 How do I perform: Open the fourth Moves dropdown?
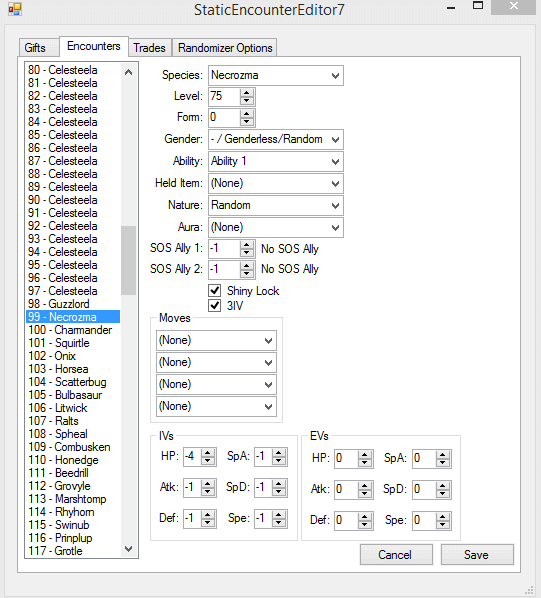click(216, 406)
